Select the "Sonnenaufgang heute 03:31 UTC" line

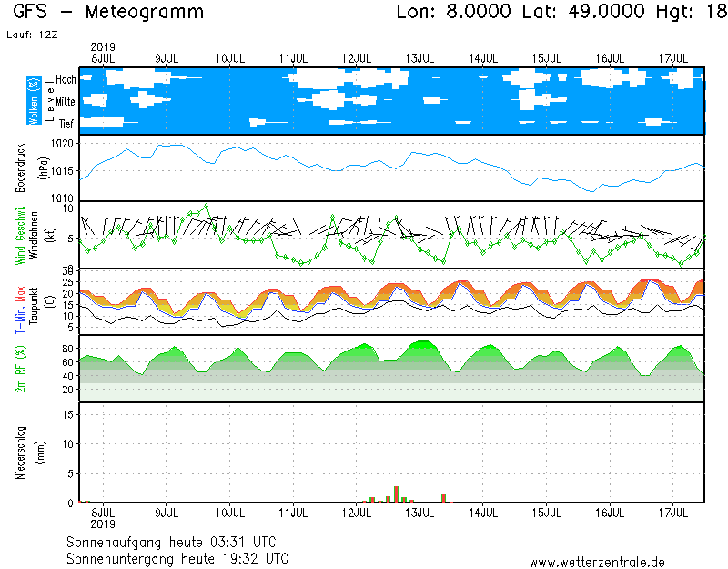(171, 543)
